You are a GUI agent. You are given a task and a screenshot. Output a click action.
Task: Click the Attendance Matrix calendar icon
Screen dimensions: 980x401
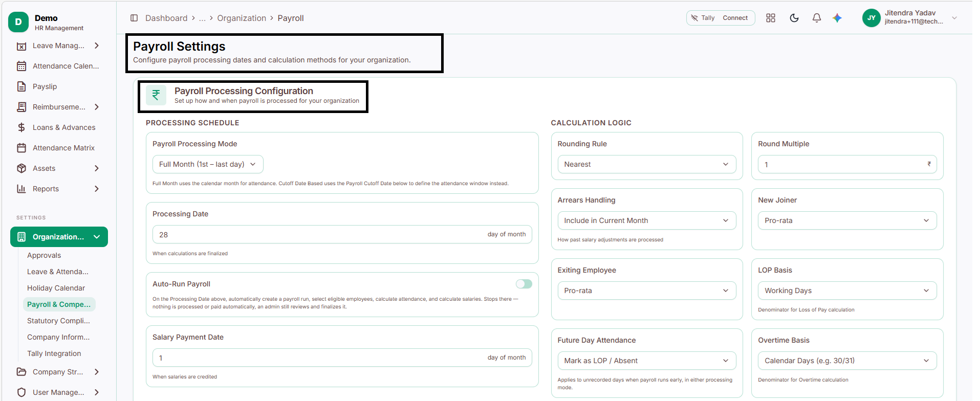21,148
